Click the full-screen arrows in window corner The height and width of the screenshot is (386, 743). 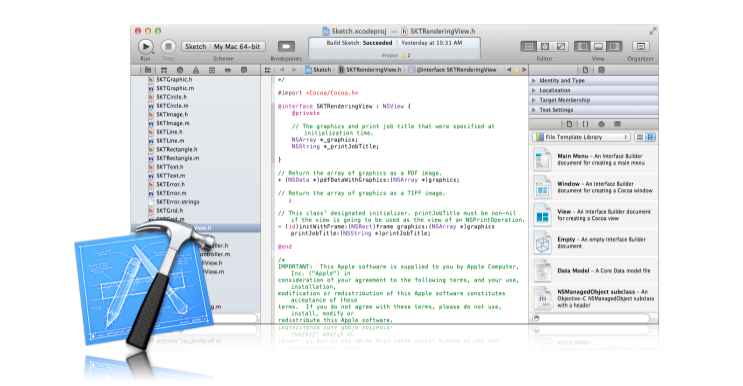tap(652, 31)
